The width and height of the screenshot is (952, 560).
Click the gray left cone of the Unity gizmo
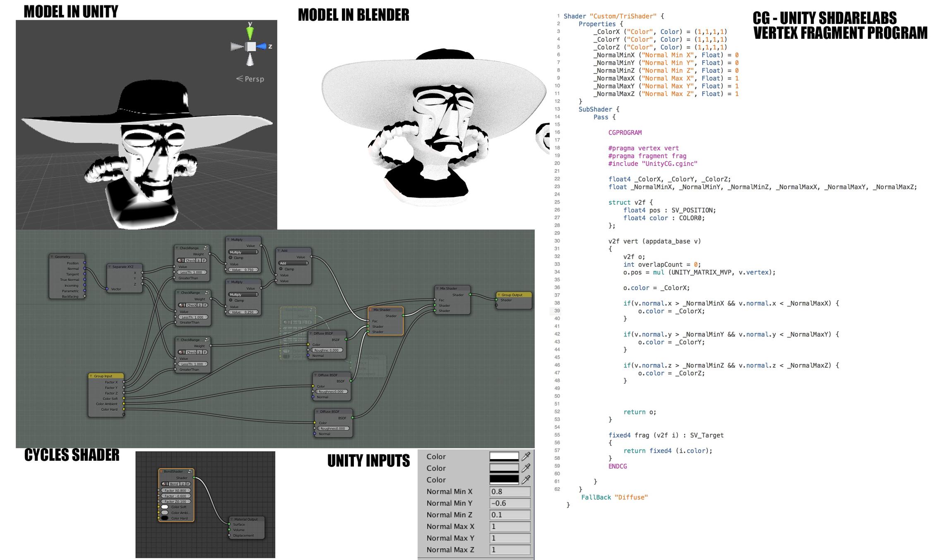click(237, 47)
